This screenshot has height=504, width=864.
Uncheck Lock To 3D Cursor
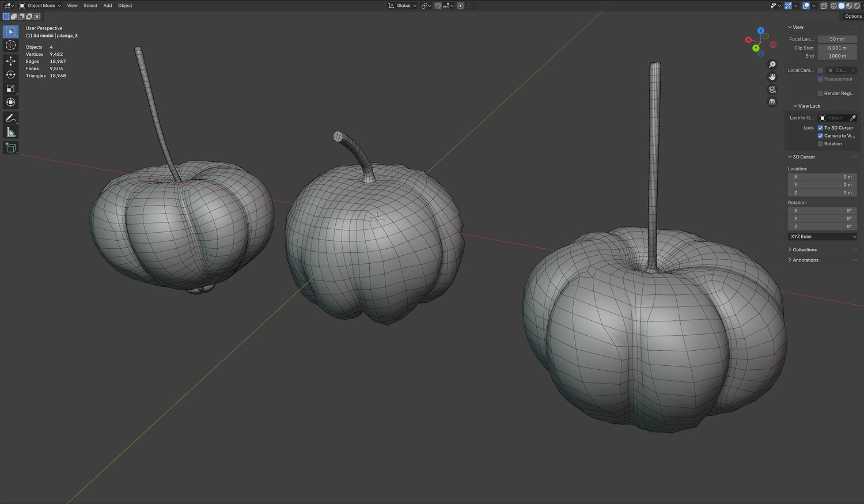pyautogui.click(x=820, y=128)
